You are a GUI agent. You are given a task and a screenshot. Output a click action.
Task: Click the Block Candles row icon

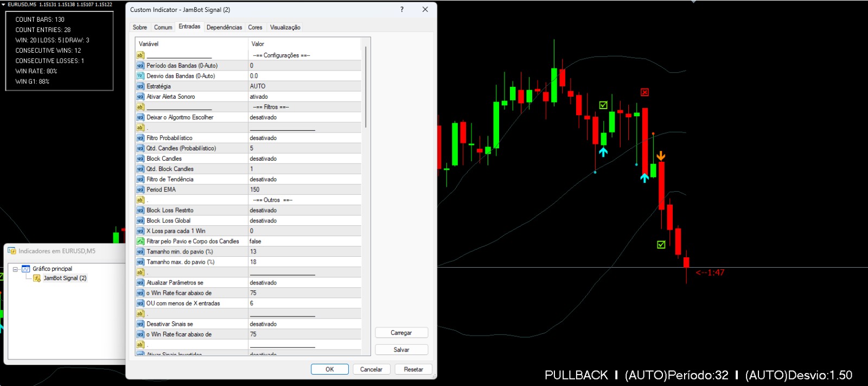pos(140,159)
